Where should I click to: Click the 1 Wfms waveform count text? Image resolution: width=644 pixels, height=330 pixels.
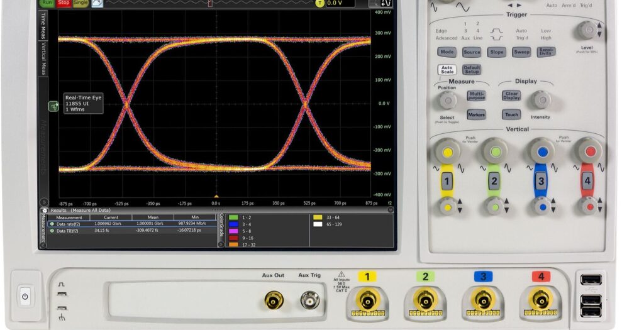click(x=75, y=109)
